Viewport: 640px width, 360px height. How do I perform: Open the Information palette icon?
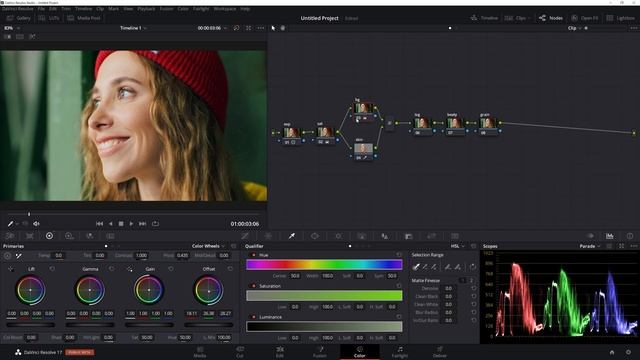(630, 236)
